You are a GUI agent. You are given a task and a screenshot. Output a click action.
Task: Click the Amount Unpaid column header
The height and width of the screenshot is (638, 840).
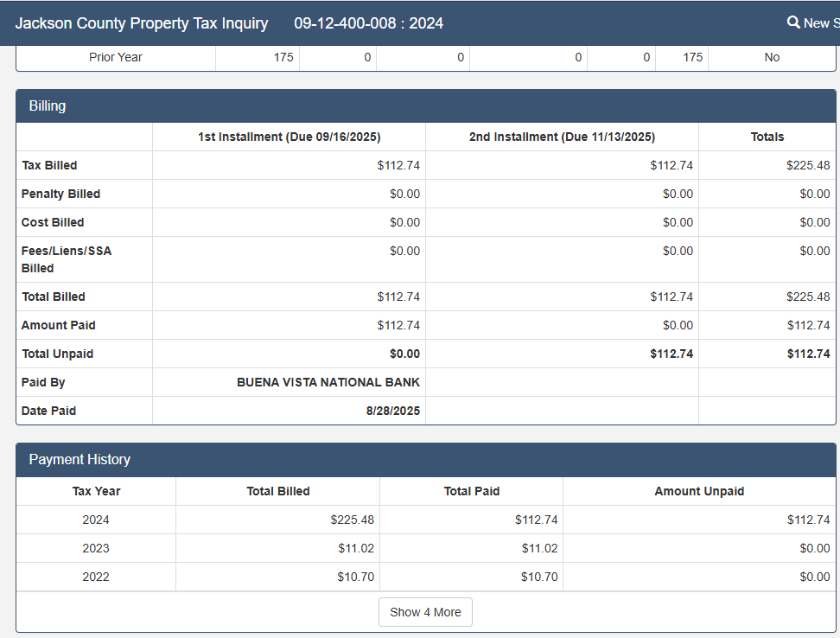click(699, 491)
